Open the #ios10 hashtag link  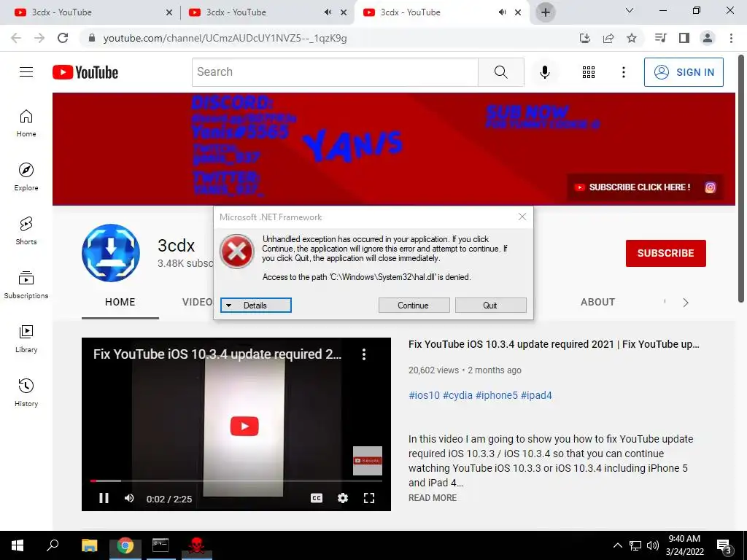point(424,395)
